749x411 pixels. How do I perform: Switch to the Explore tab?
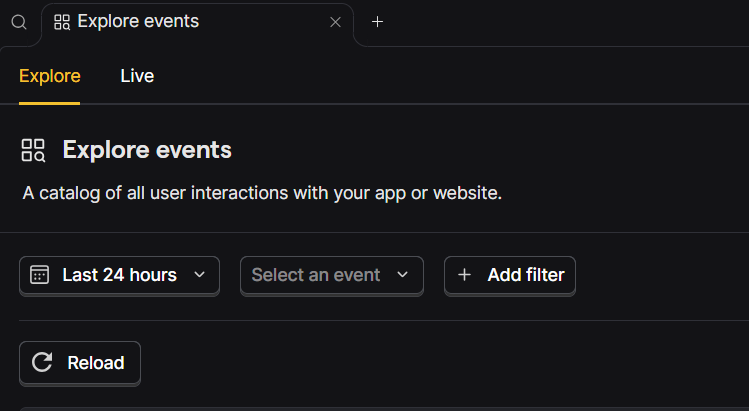click(x=49, y=75)
